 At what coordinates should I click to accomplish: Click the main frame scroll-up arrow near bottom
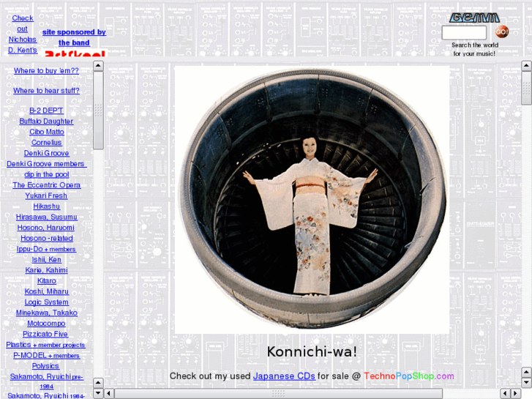(x=527, y=372)
